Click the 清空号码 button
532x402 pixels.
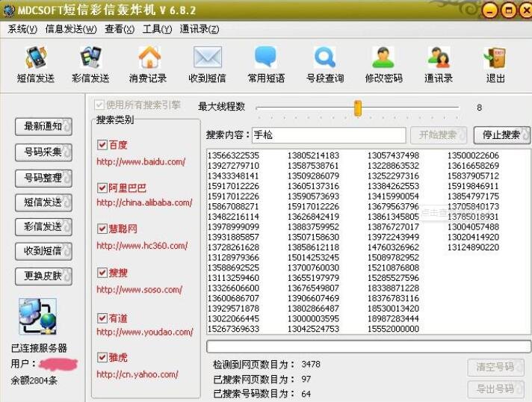click(x=495, y=367)
